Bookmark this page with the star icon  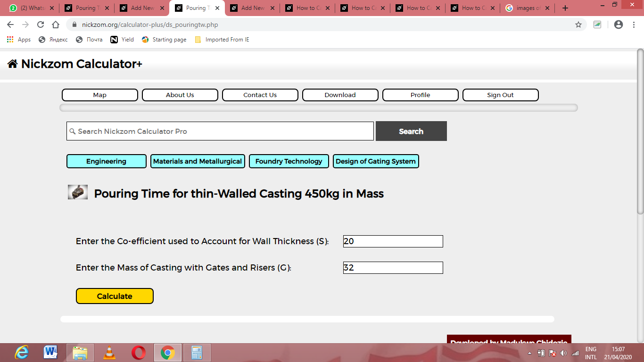578,25
